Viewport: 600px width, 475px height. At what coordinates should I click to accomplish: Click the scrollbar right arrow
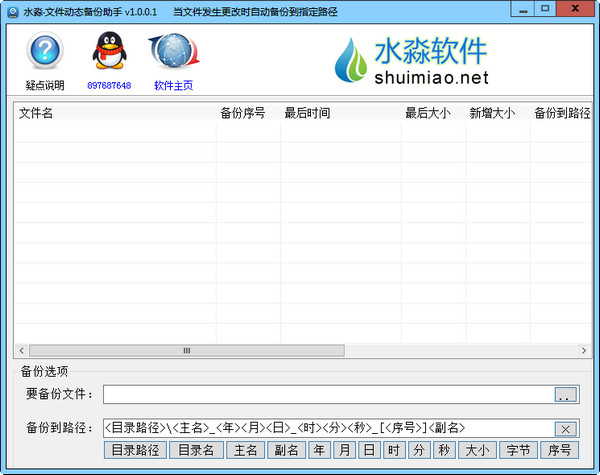(x=584, y=351)
